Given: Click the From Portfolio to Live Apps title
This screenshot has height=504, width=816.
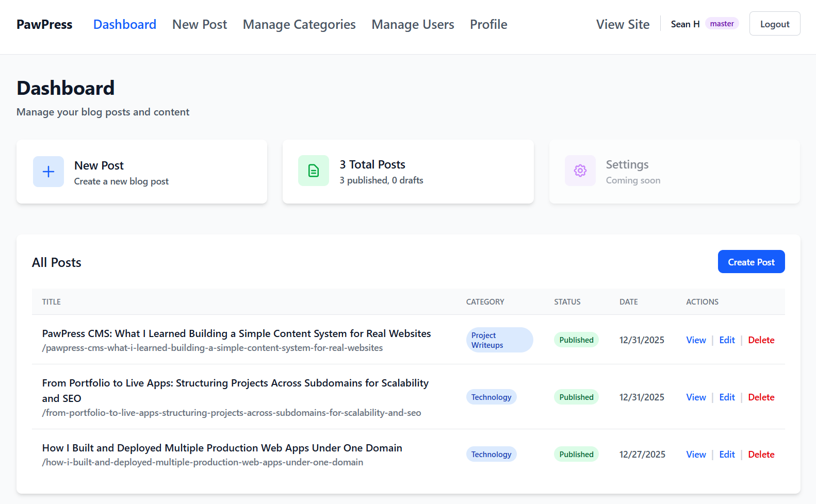Looking at the screenshot, I should [x=235, y=391].
